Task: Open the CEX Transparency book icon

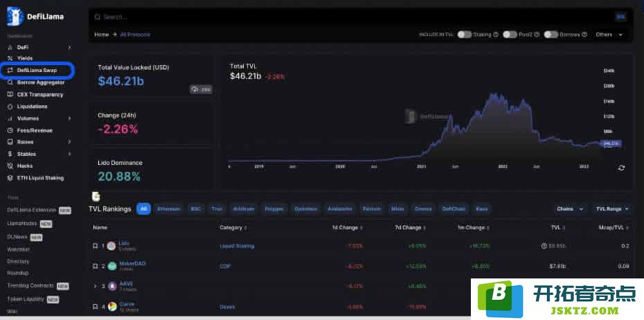Action: point(10,94)
